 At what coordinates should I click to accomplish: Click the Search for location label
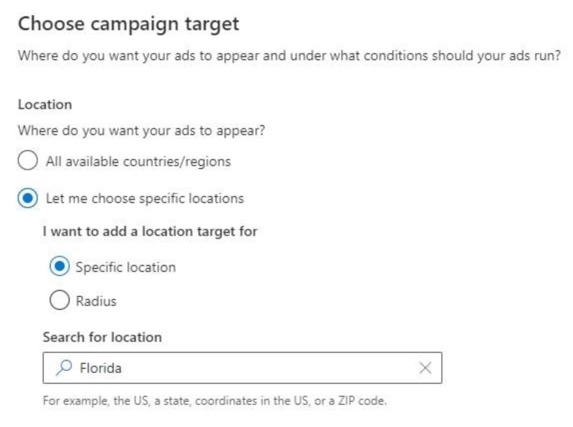[x=102, y=337]
